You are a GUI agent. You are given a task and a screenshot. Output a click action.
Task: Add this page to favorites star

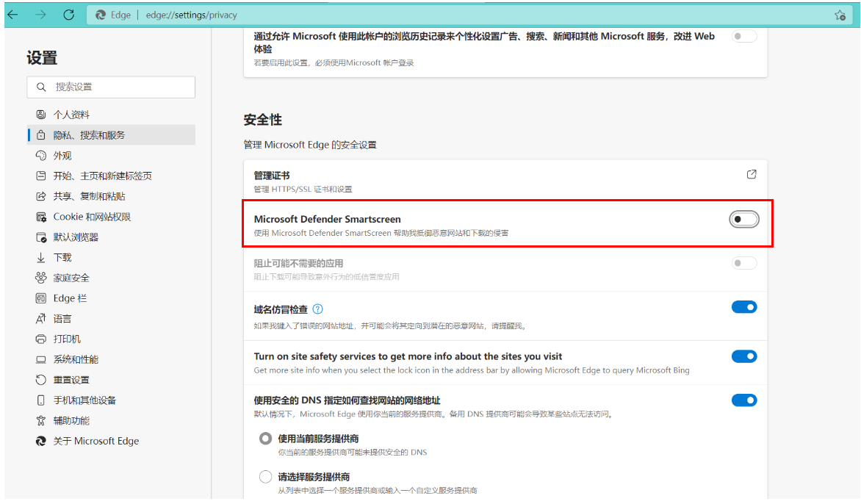tap(840, 15)
